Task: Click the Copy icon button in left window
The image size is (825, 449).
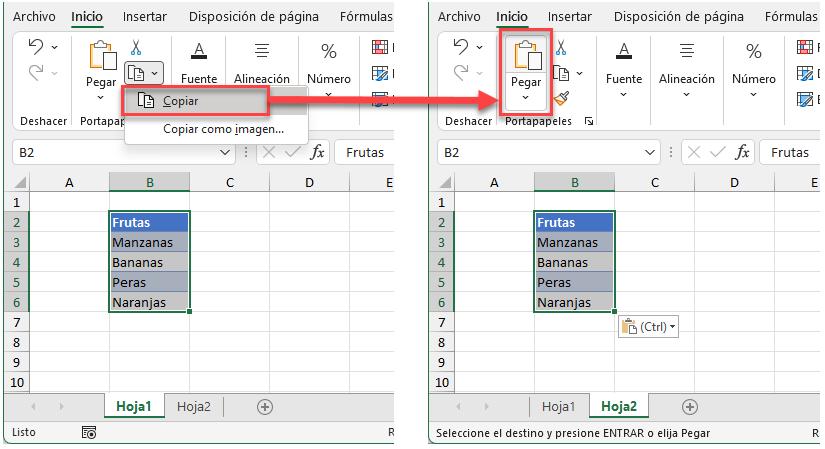Action: [136, 74]
